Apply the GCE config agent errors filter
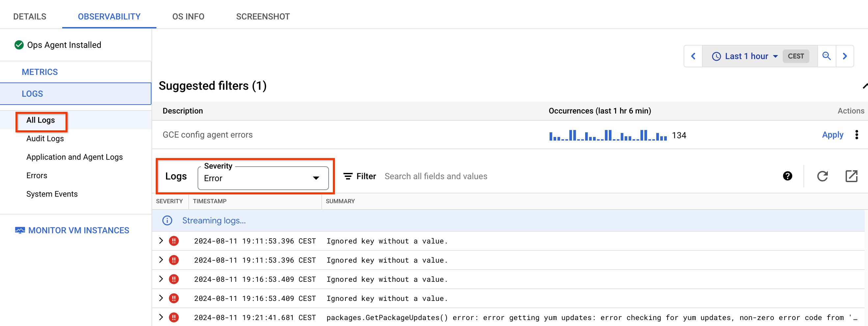The height and width of the screenshot is (326, 868). tap(832, 135)
